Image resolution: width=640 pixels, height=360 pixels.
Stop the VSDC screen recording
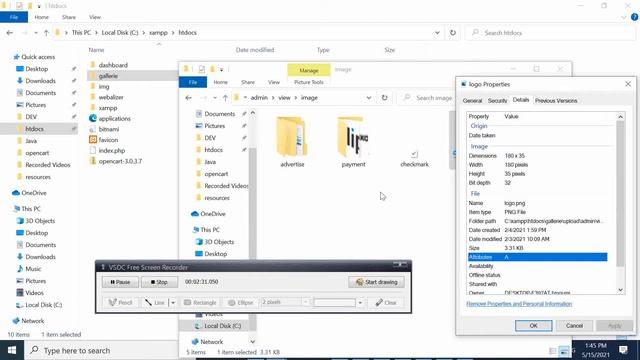pyautogui.click(x=159, y=282)
